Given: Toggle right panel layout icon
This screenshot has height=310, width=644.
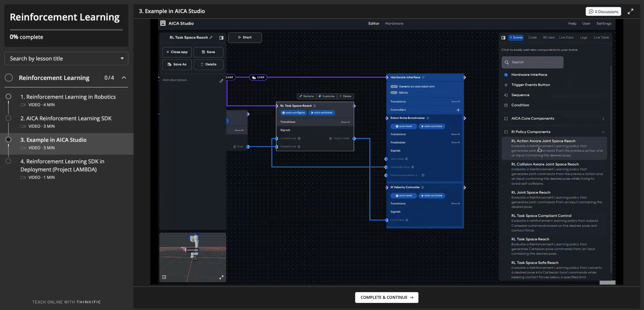Looking at the screenshot, I should [x=503, y=38].
